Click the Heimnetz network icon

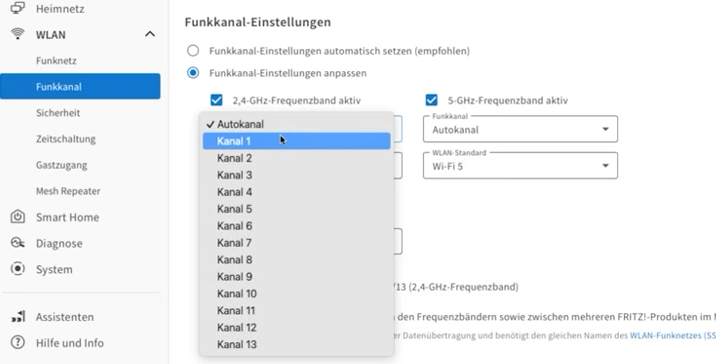point(17,8)
